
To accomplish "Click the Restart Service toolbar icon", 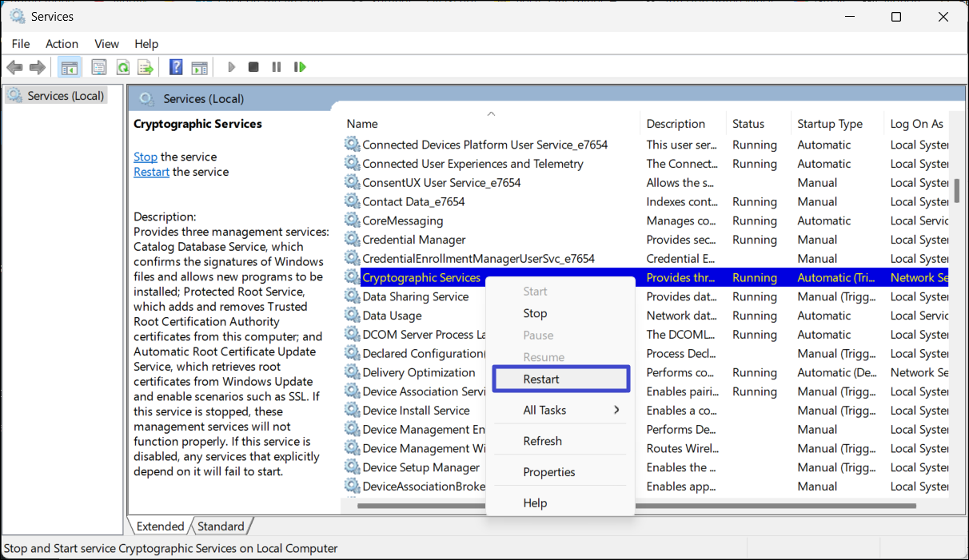I will point(300,67).
